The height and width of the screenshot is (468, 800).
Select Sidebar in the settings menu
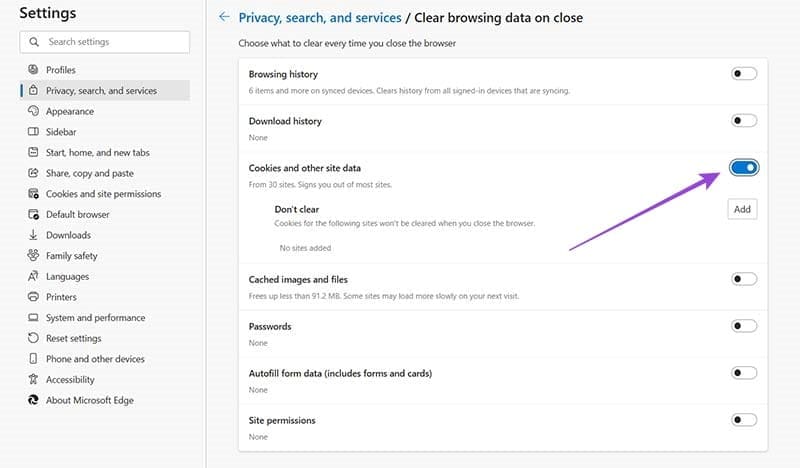point(105,132)
